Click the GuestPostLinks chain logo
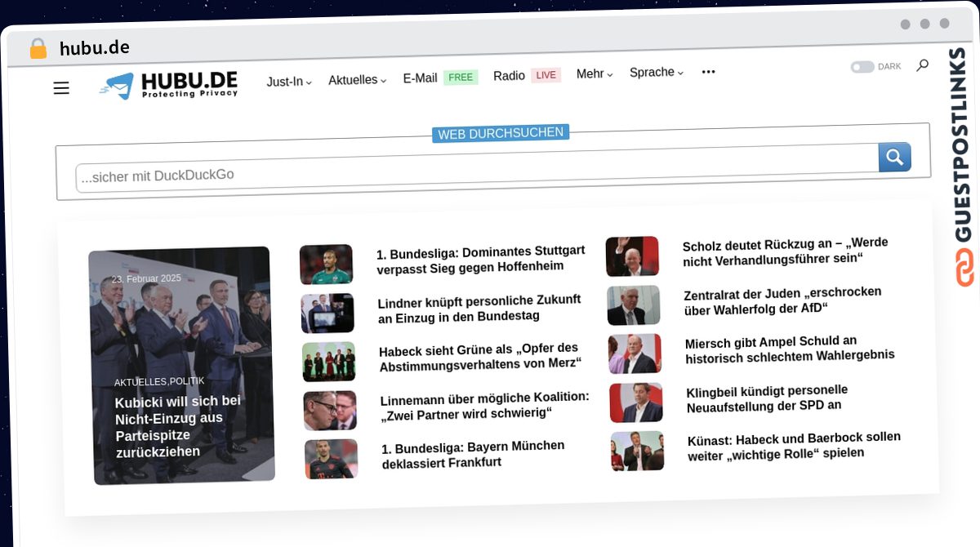This screenshot has width=980, height=547. (x=965, y=266)
